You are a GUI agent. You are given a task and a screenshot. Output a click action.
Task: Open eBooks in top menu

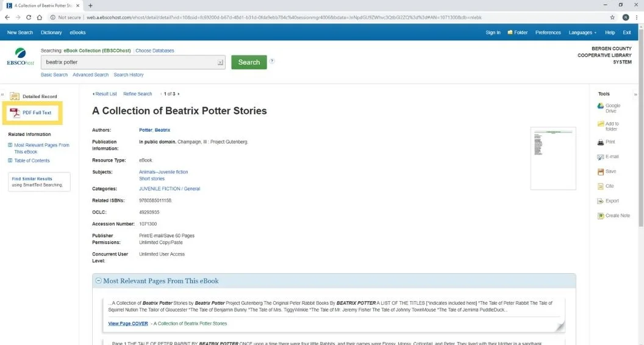pyautogui.click(x=77, y=32)
